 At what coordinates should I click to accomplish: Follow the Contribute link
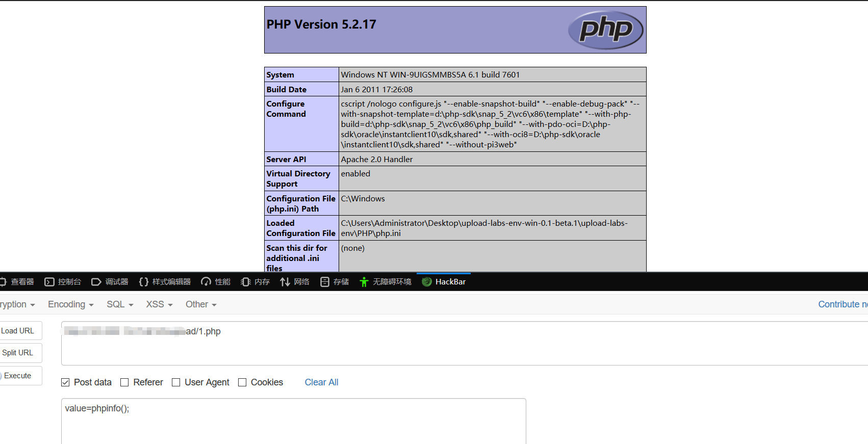843,304
